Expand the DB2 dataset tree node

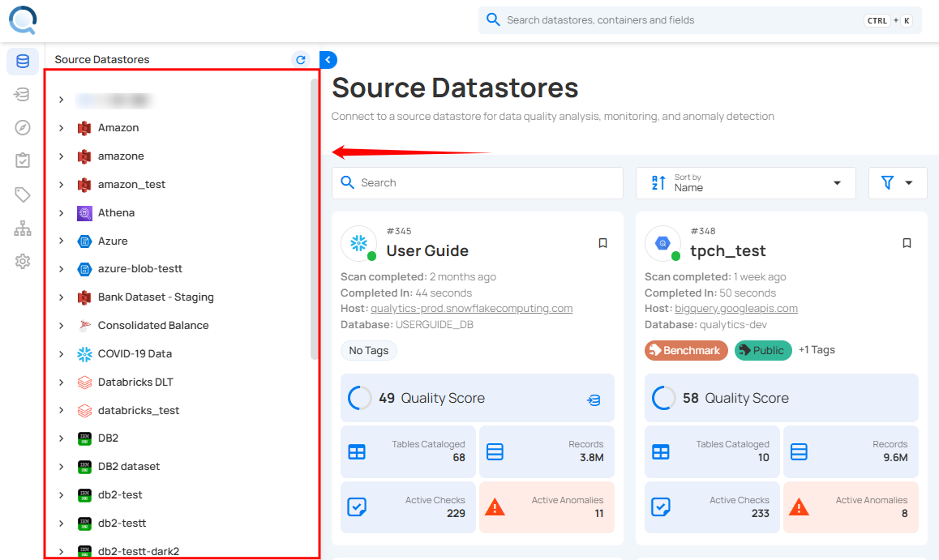tap(61, 467)
